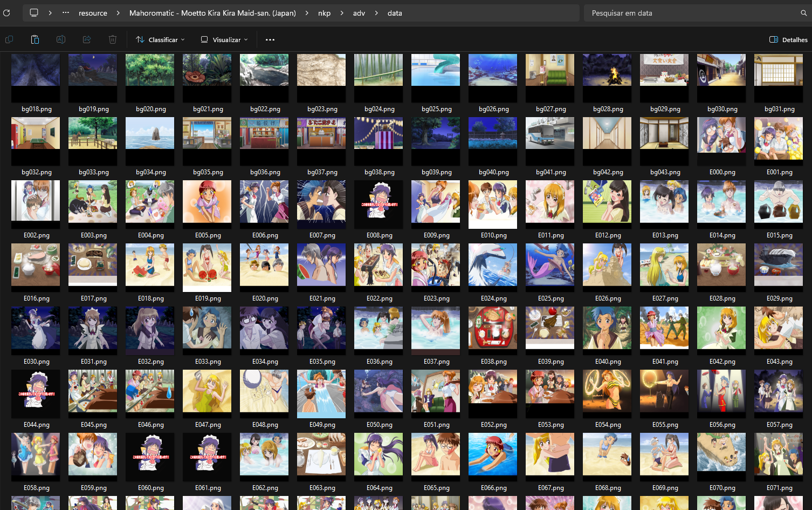The height and width of the screenshot is (510, 812).
Task: Click the file name bg027.png
Action: pyautogui.click(x=551, y=109)
